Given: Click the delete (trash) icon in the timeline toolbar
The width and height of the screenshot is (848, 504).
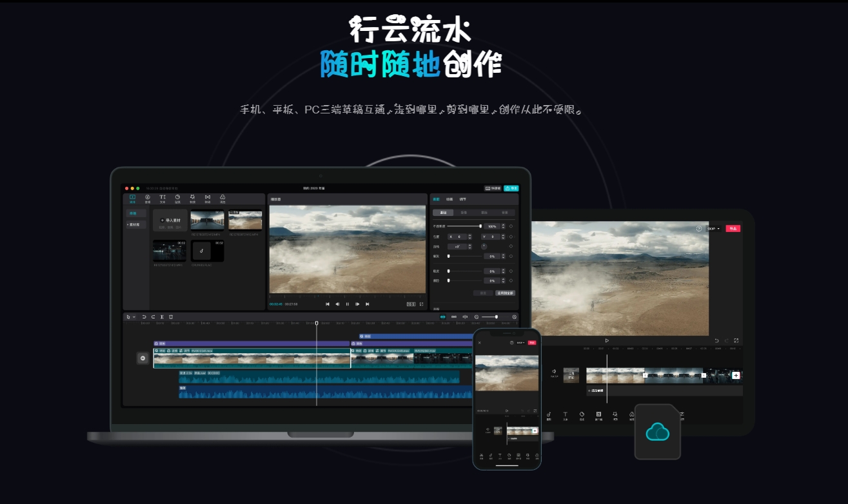Looking at the screenshot, I should (x=171, y=316).
